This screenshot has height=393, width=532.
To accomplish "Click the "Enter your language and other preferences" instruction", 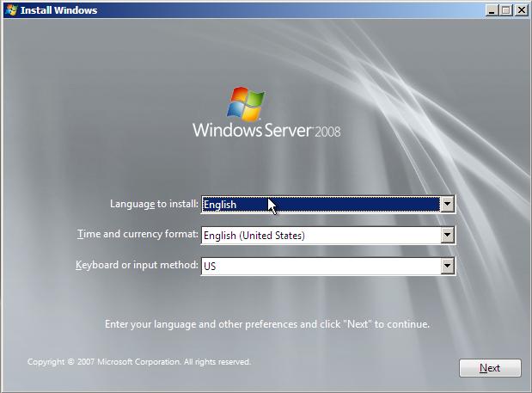I will coord(267,324).
